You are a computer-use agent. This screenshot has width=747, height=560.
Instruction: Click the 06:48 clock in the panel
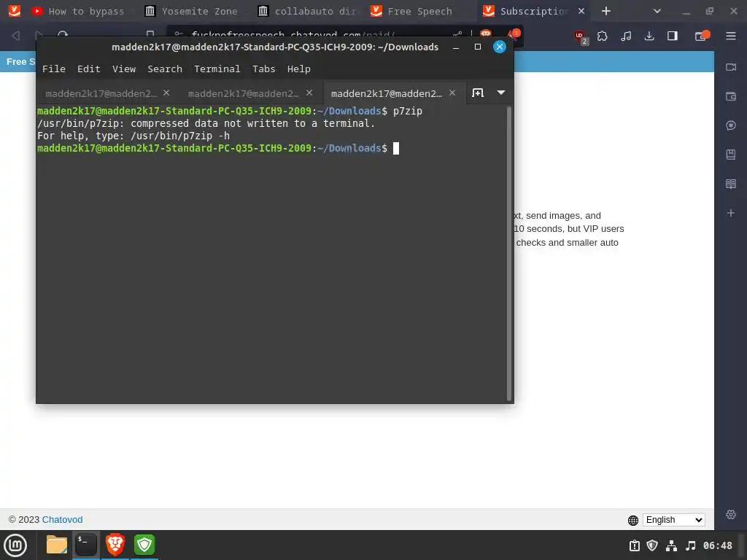pos(718,545)
